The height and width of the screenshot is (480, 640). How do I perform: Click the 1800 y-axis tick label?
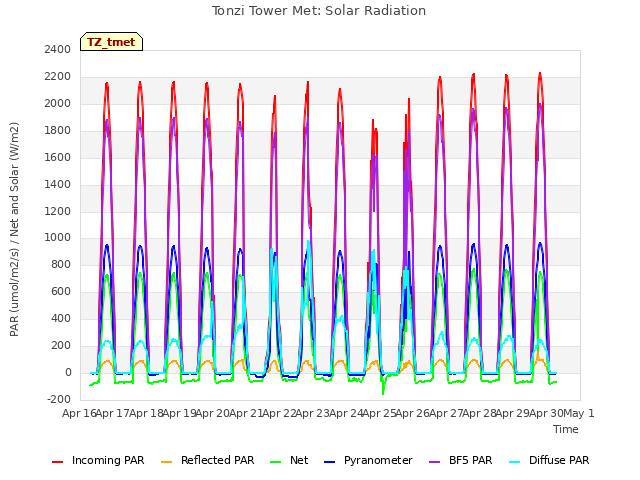pyautogui.click(x=58, y=130)
